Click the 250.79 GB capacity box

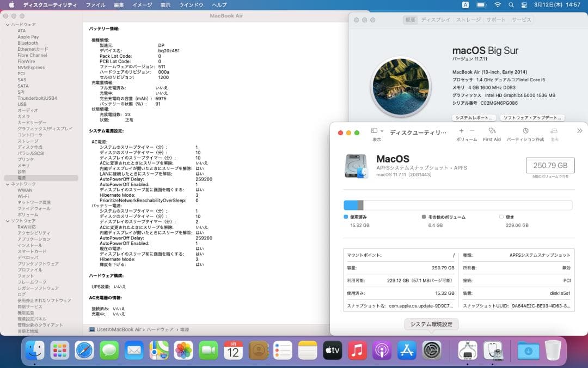tap(550, 165)
